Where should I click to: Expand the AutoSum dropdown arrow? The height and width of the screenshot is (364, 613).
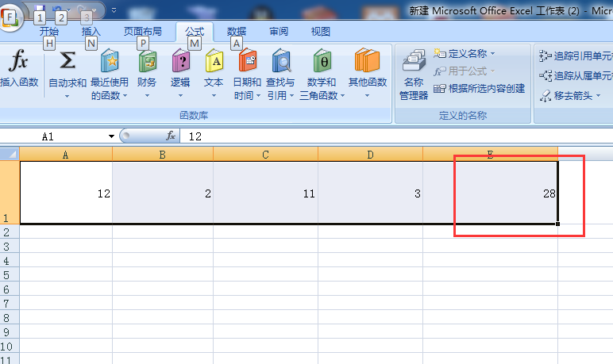[67, 96]
